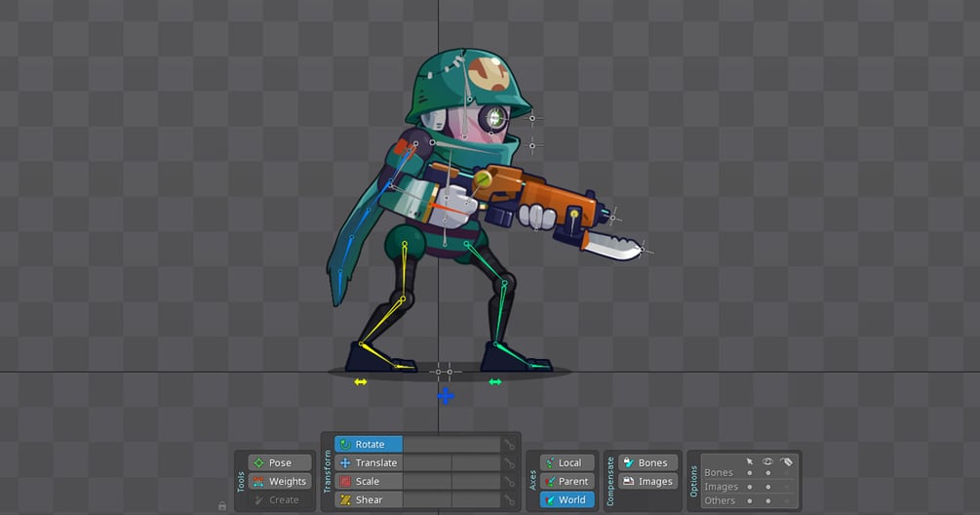The image size is (980, 515).
Task: Click the Translate Y value field
Action: pyautogui.click(x=476, y=463)
